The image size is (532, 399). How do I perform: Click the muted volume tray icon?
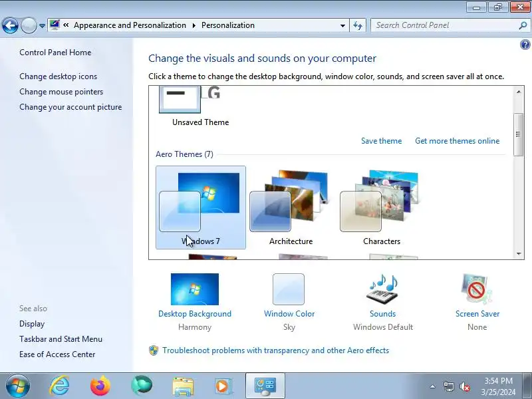pyautogui.click(x=464, y=386)
